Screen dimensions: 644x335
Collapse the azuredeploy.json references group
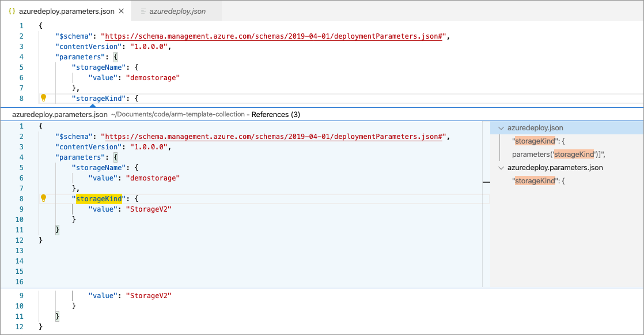click(501, 128)
